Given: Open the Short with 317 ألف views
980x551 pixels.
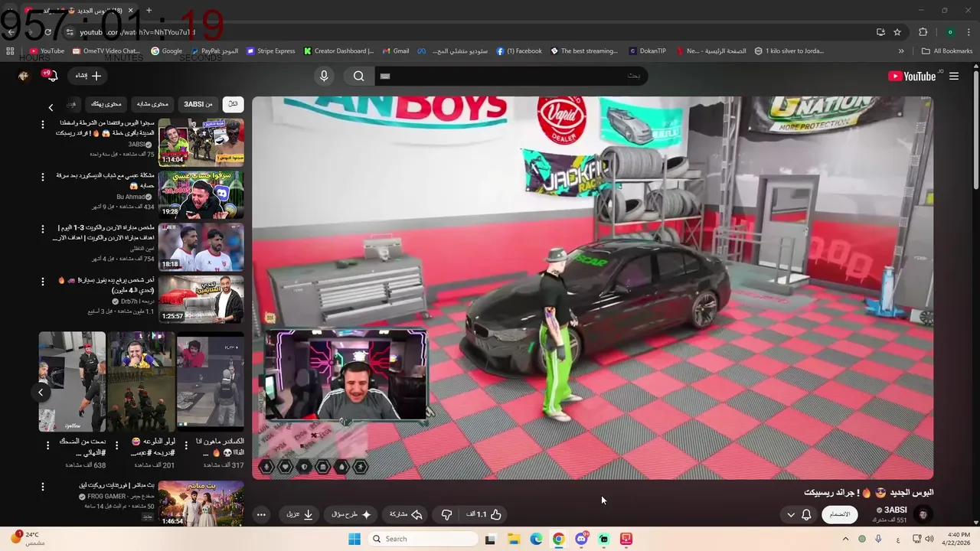Looking at the screenshot, I should point(211,382).
